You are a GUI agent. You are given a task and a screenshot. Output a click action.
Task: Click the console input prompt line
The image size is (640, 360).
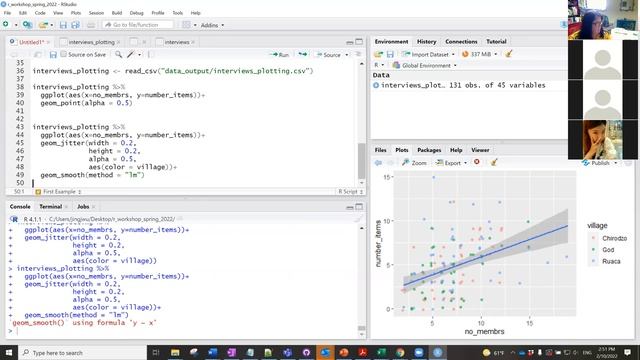click(184, 331)
